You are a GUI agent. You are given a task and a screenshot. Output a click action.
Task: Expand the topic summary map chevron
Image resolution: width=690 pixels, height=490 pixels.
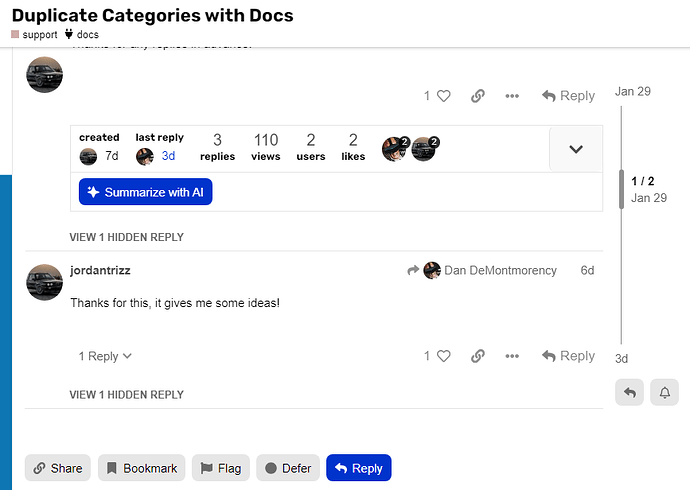coord(576,149)
